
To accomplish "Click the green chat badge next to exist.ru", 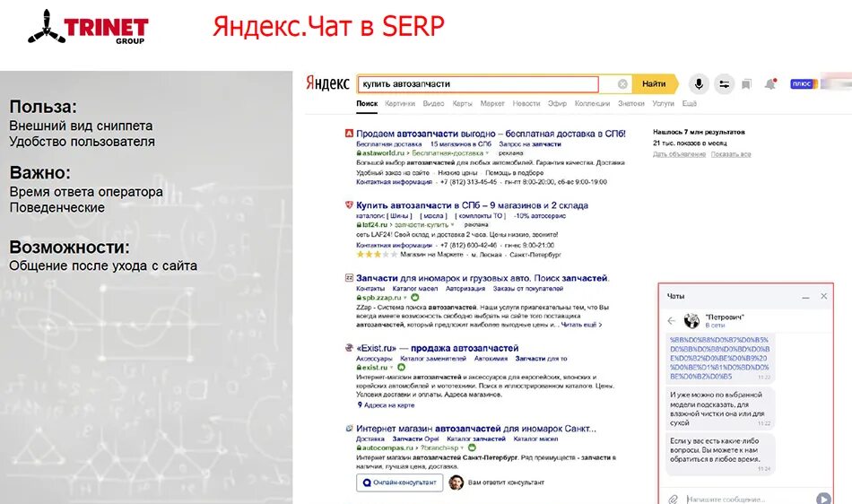I will (402, 367).
